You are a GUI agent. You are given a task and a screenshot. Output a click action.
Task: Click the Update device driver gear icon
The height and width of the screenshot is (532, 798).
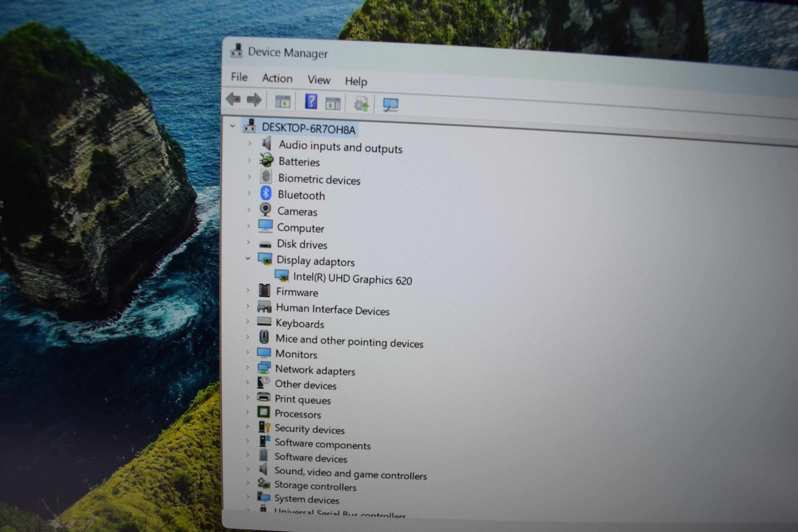coord(361,104)
